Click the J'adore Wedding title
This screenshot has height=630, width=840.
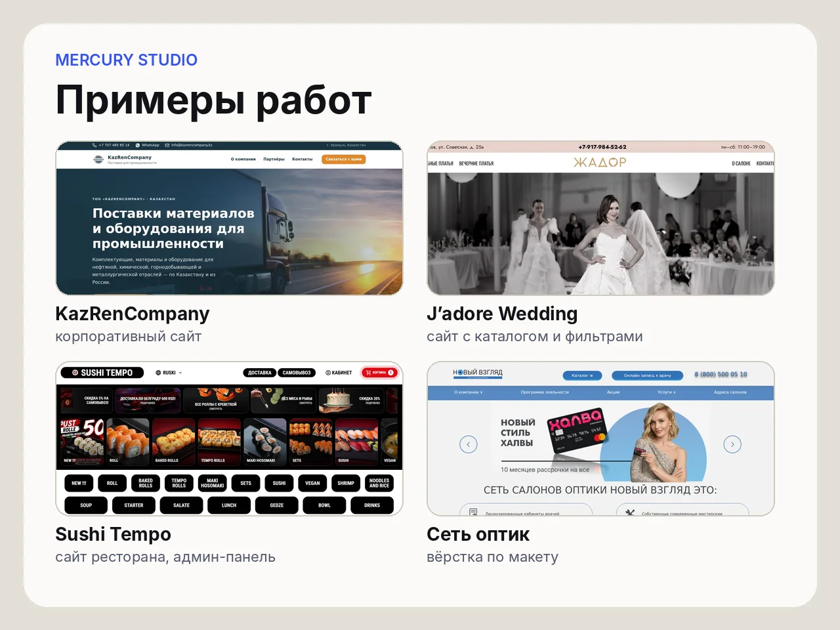point(502,314)
